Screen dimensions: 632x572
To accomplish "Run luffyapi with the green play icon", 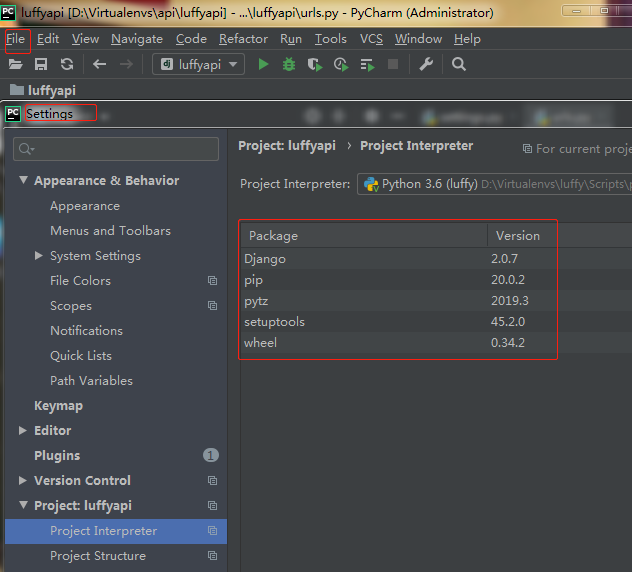I will click(263, 64).
